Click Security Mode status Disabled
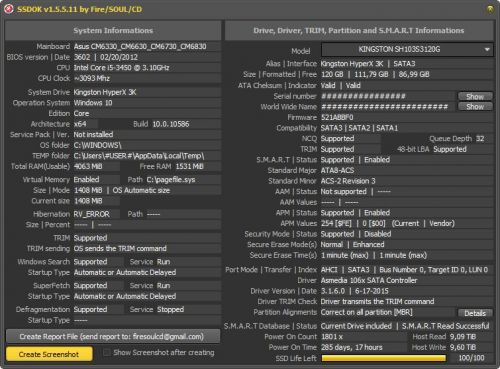 (x=378, y=234)
